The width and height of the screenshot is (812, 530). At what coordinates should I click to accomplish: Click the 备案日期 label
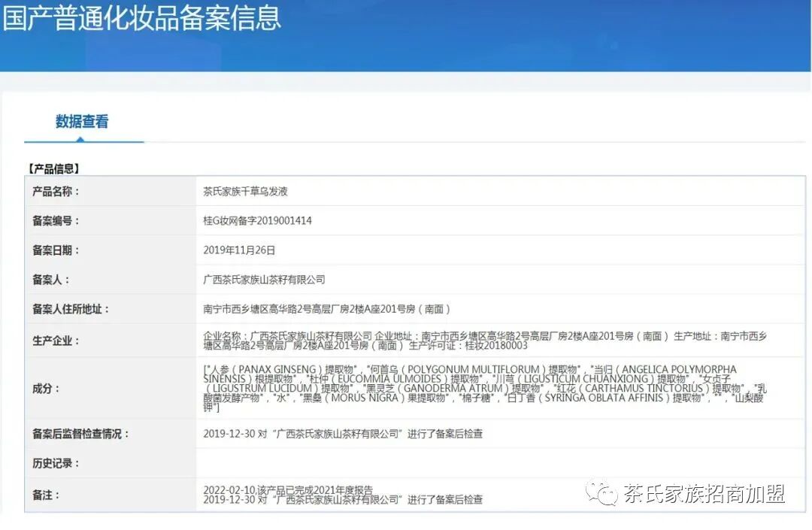[x=56, y=250]
